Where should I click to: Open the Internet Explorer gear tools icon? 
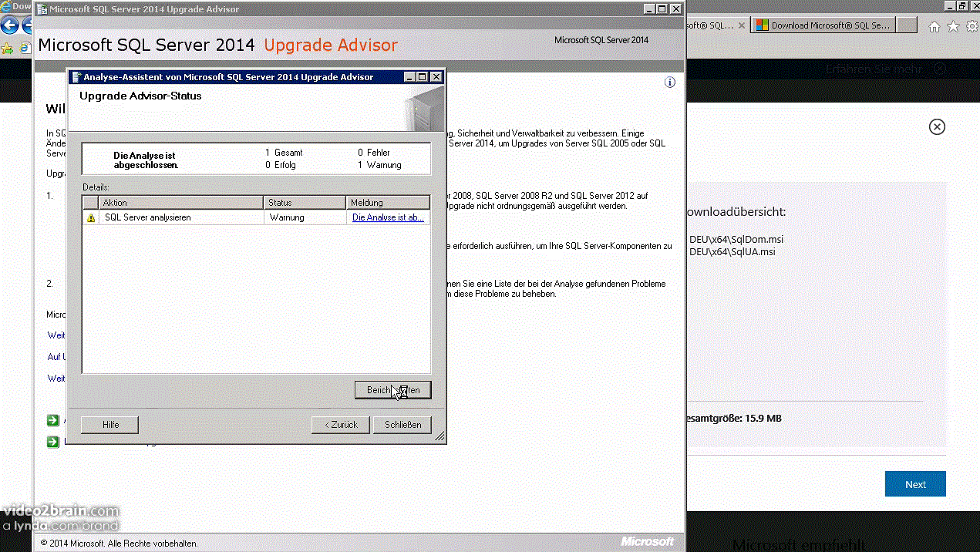[971, 26]
